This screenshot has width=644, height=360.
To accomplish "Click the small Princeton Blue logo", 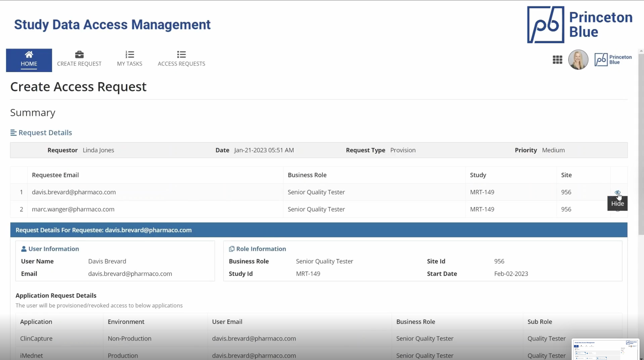I will (x=613, y=60).
